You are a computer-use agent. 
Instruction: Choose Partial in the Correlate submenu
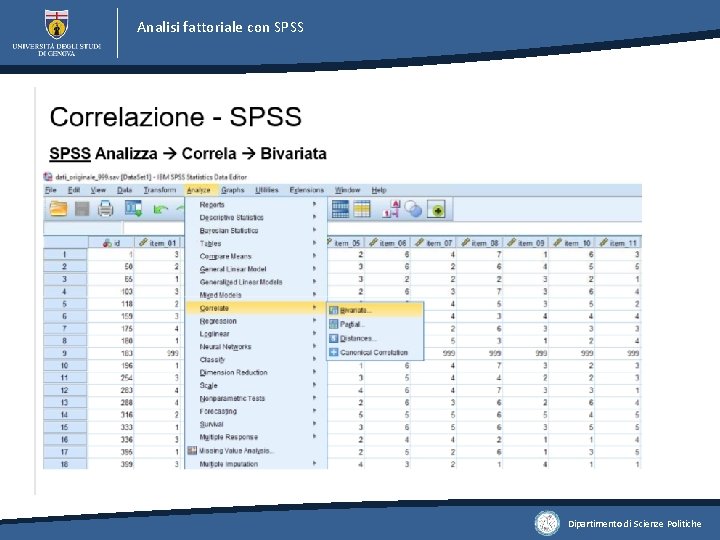[x=375, y=324]
